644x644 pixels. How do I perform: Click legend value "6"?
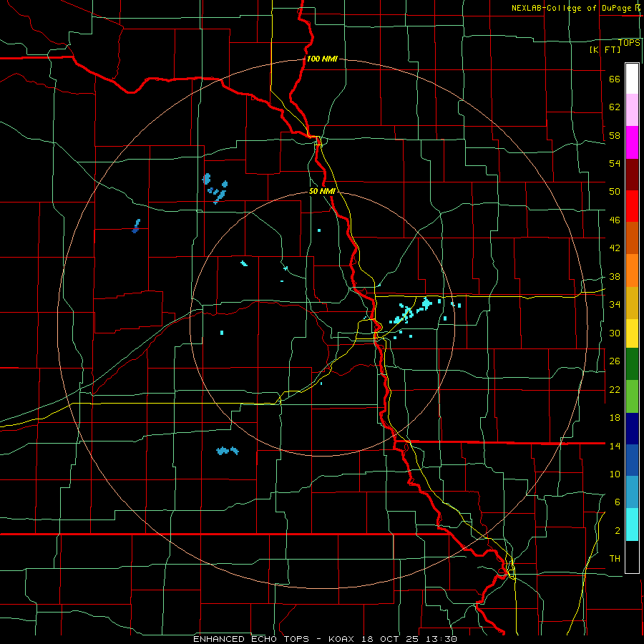pyautogui.click(x=617, y=502)
